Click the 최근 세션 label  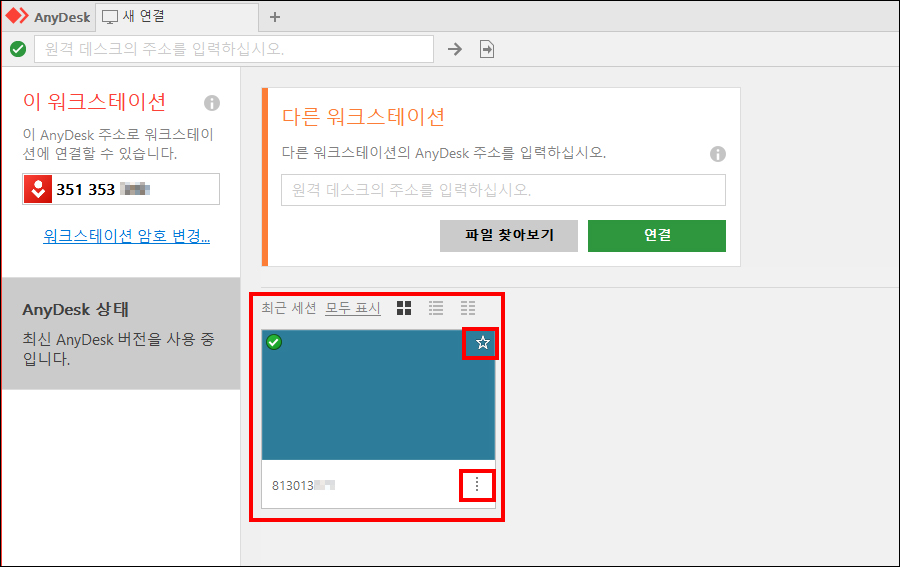click(x=289, y=308)
